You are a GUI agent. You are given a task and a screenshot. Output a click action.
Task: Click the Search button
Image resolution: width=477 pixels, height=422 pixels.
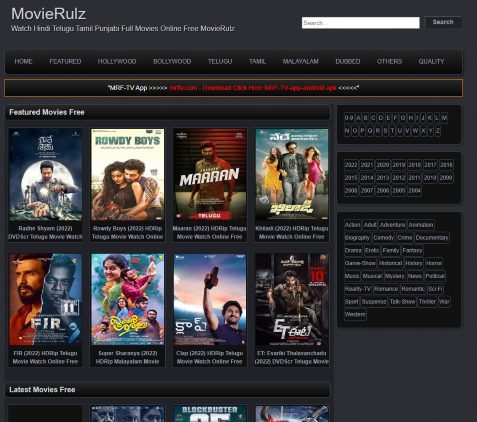coord(443,22)
